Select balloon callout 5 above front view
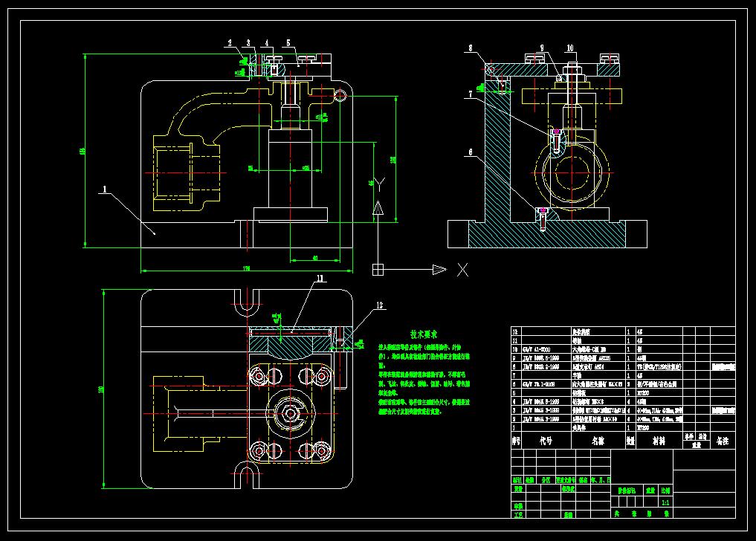Image resolution: width=756 pixels, height=541 pixels. [x=288, y=43]
